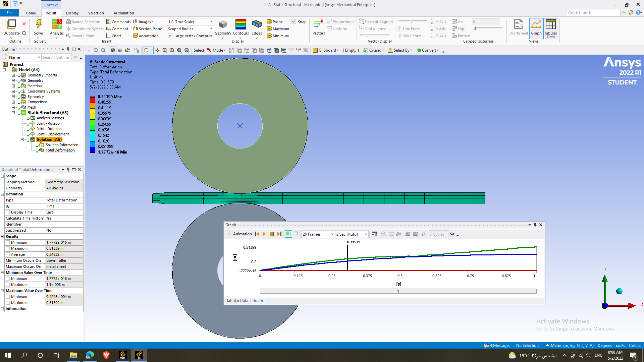Toggle the Display Time checkbox
The height and width of the screenshot is (362, 644).
tap(8, 212)
